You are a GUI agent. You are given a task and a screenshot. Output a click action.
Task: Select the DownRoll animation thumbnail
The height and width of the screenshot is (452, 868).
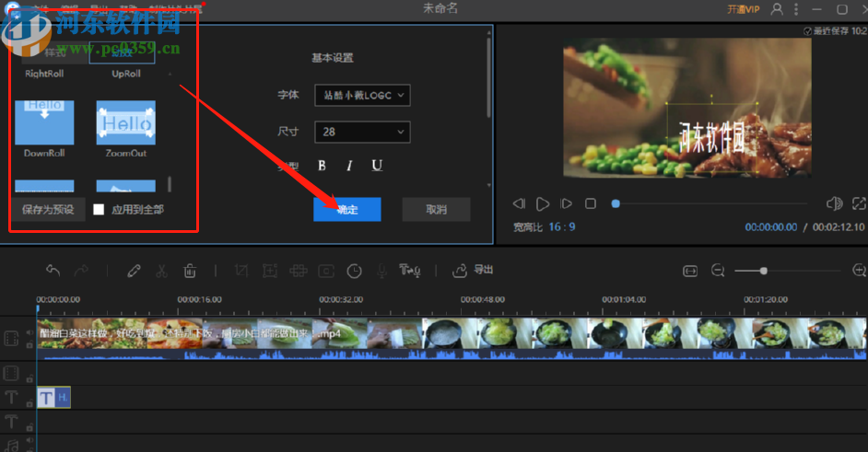[44, 122]
